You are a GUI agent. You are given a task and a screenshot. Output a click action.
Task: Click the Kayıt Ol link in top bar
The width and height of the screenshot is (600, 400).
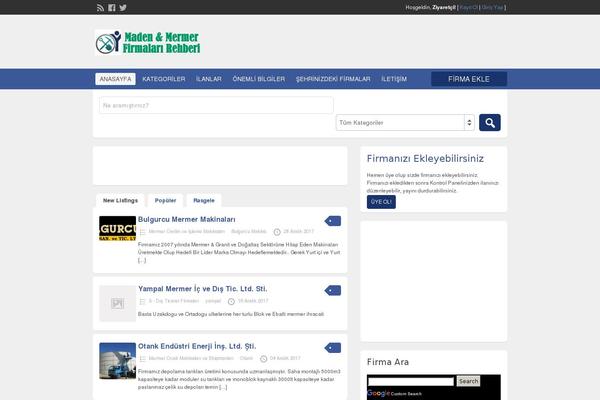(468, 7)
